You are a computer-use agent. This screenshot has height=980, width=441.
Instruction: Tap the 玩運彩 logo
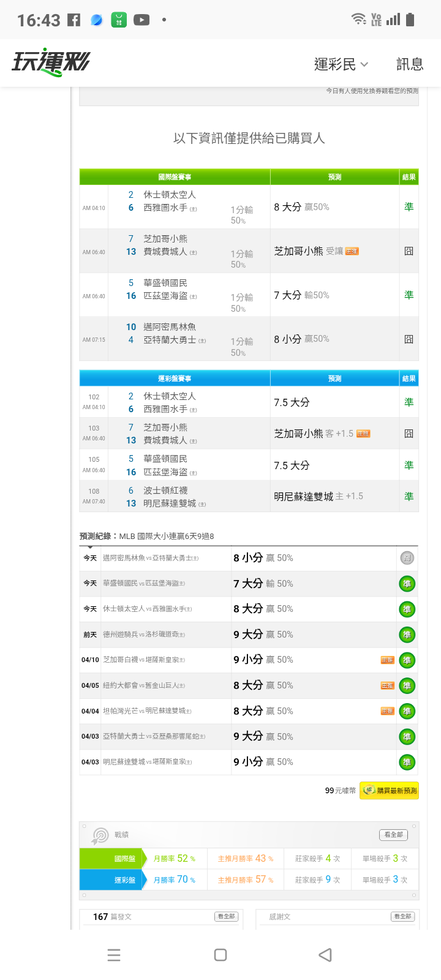51,62
